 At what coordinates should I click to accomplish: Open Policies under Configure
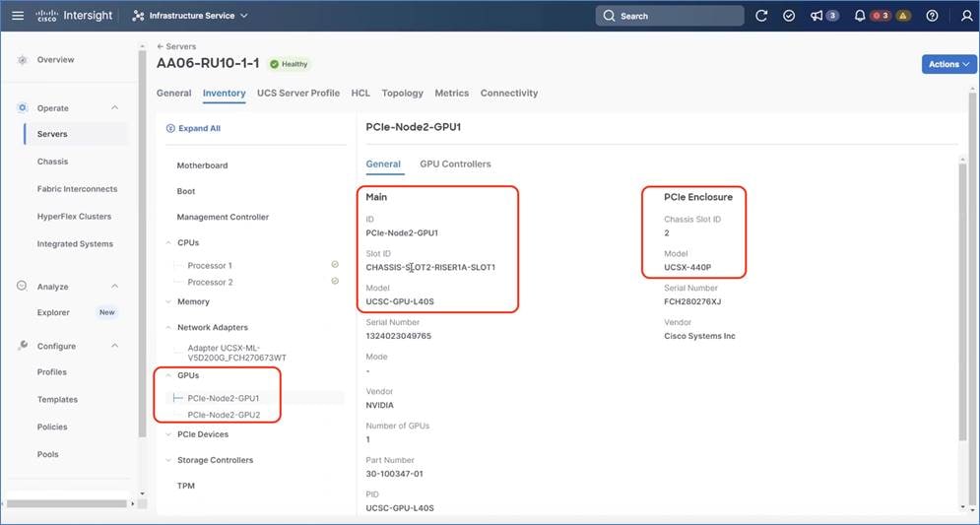coord(52,427)
